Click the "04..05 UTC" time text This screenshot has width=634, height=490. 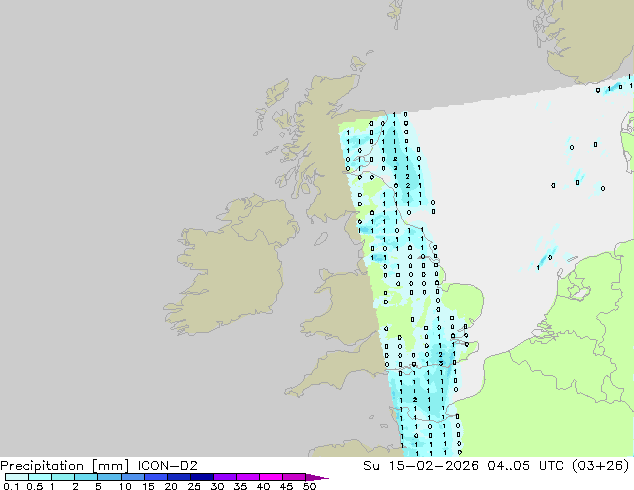pos(524,466)
